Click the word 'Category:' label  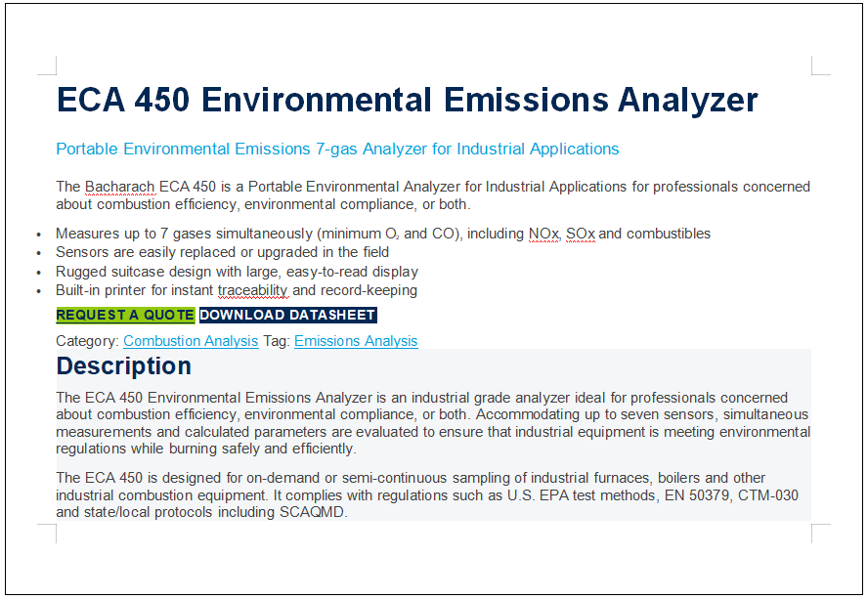pos(87,341)
